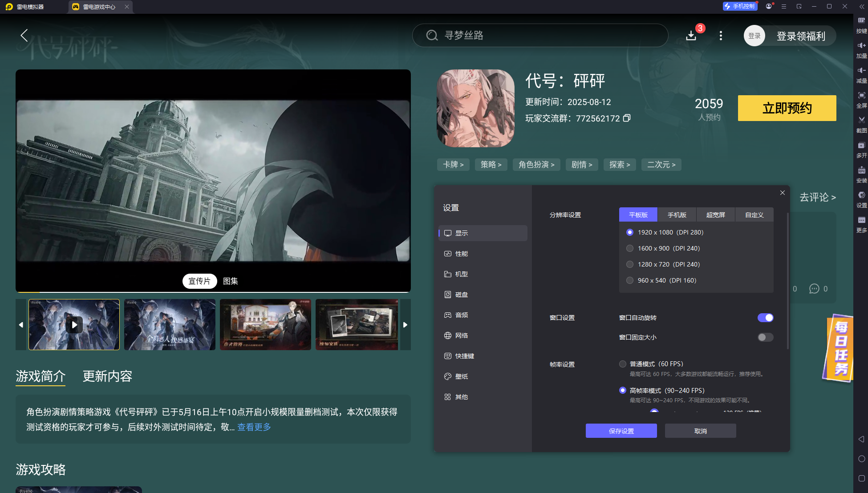This screenshot has height=493, width=868.
Task: Enable 窗口固定大小 fixed window size
Action: click(x=765, y=337)
